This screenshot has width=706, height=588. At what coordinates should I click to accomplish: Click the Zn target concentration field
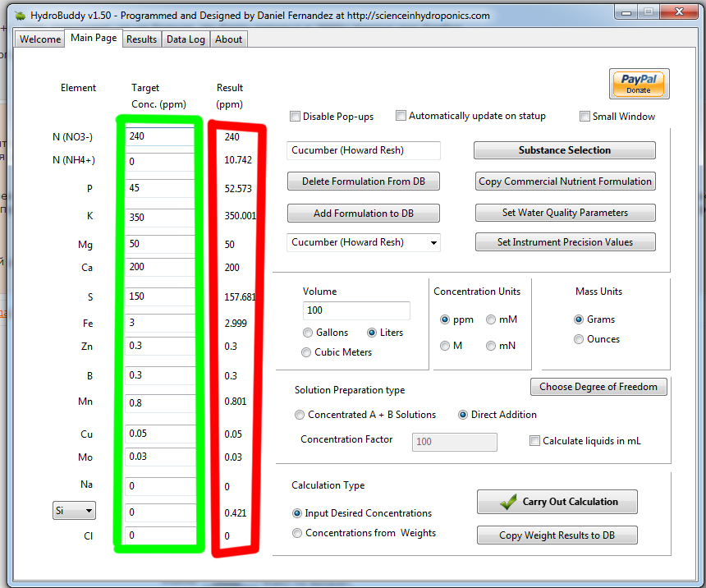tap(160, 346)
